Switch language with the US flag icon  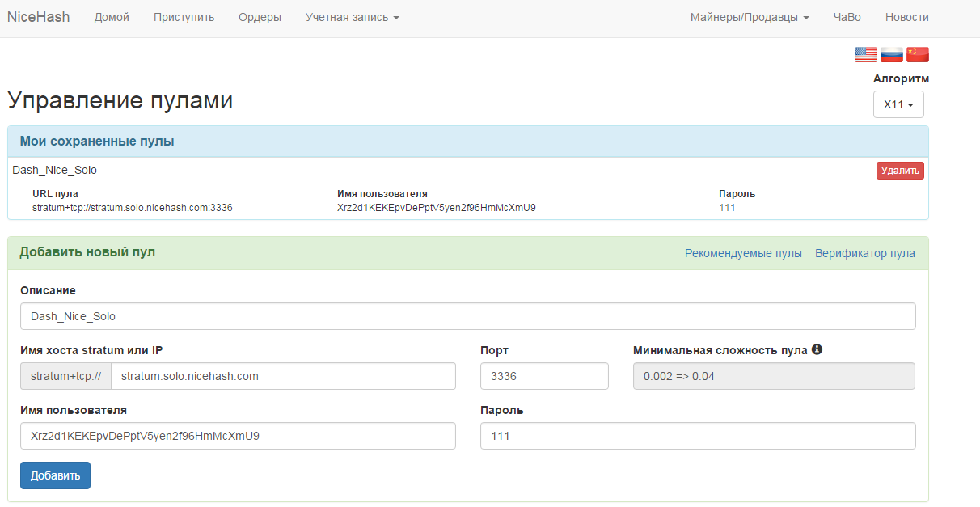865,54
